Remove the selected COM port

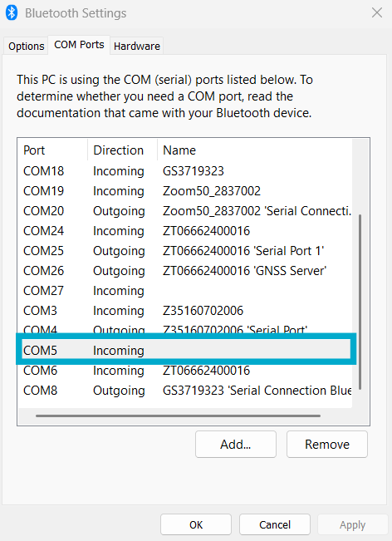point(327,444)
